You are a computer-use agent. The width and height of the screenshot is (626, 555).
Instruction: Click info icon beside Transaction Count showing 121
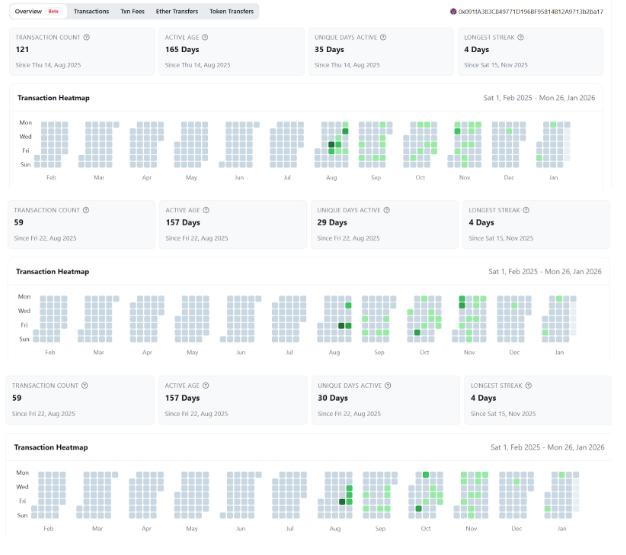click(87, 37)
